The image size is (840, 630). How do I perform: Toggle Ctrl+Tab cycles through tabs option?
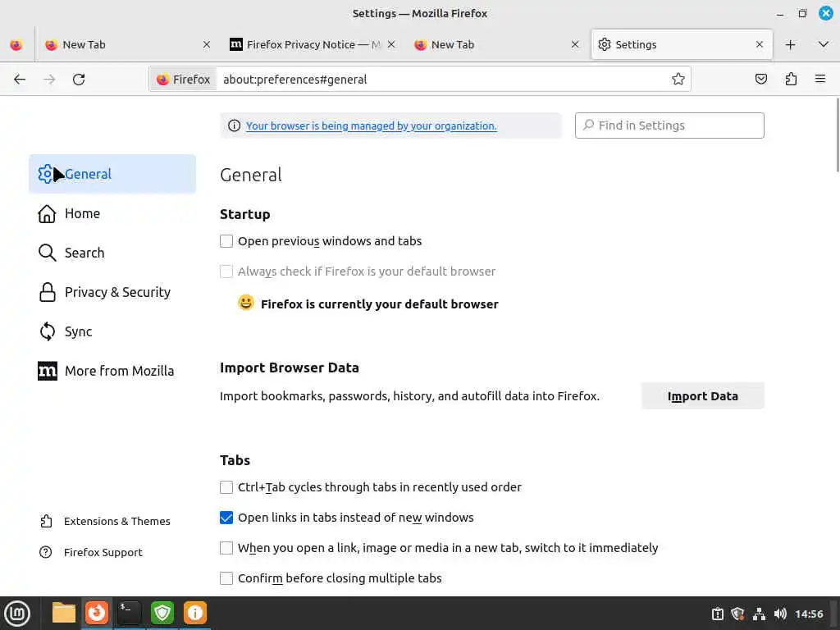[226, 487]
